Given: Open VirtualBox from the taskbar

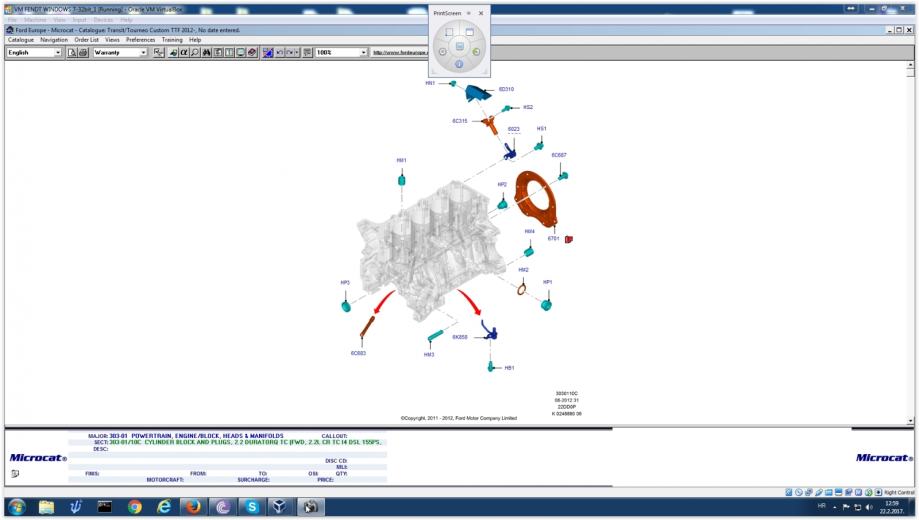Looking at the screenshot, I should 280,507.
